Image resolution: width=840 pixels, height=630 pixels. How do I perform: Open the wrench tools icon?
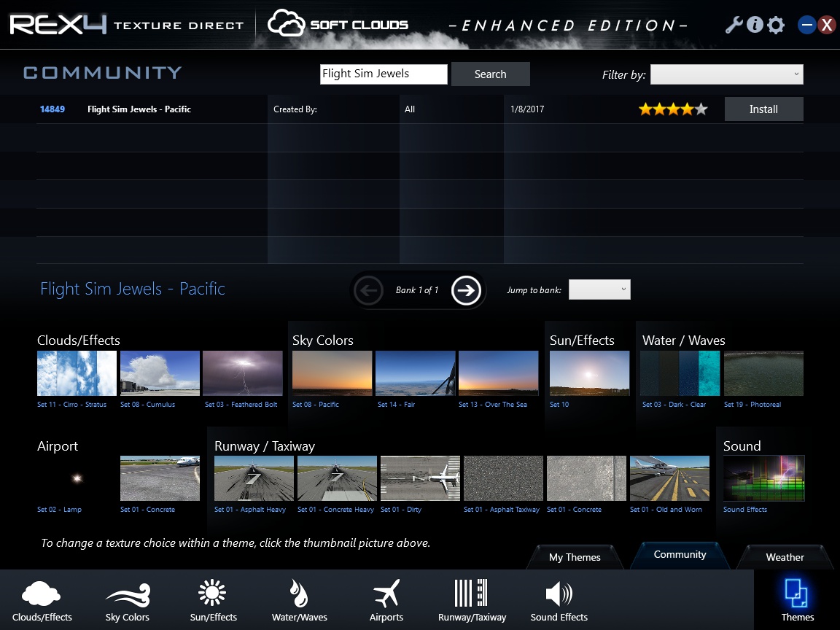click(x=734, y=25)
